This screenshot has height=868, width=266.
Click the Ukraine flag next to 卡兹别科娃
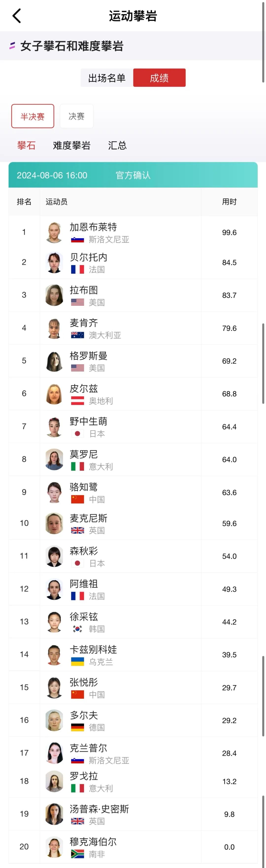77,661
